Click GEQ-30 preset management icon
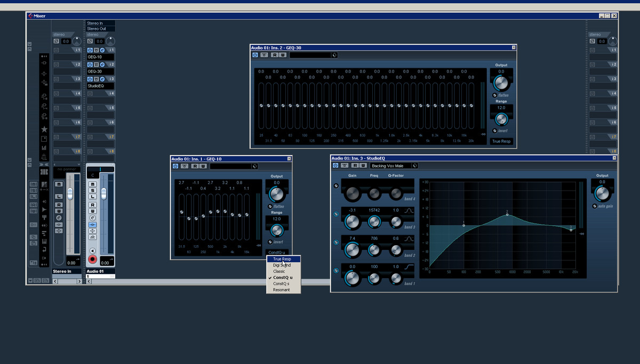640x364 pixels. pos(334,55)
